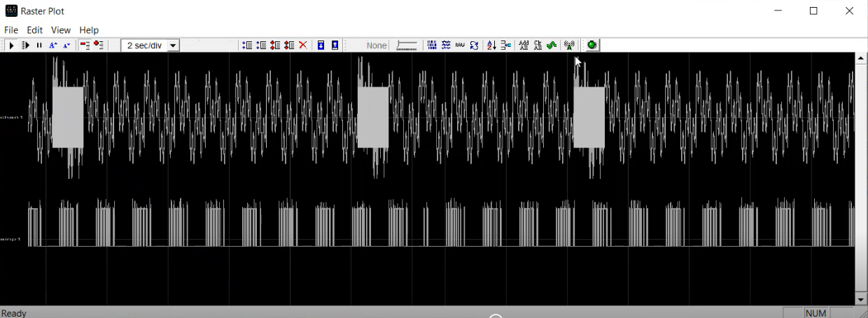Open the View menu
Viewport: 868px width, 318px height.
pyautogui.click(x=61, y=30)
